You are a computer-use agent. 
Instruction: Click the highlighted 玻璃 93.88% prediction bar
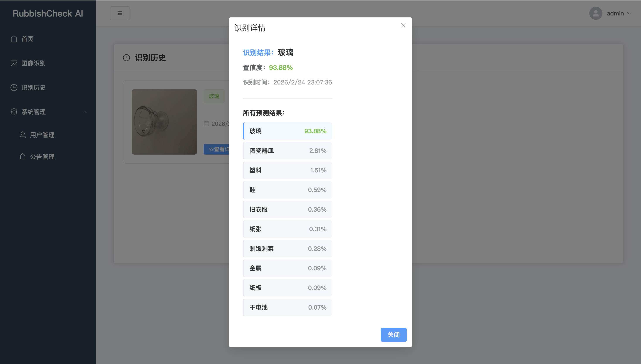(x=287, y=131)
